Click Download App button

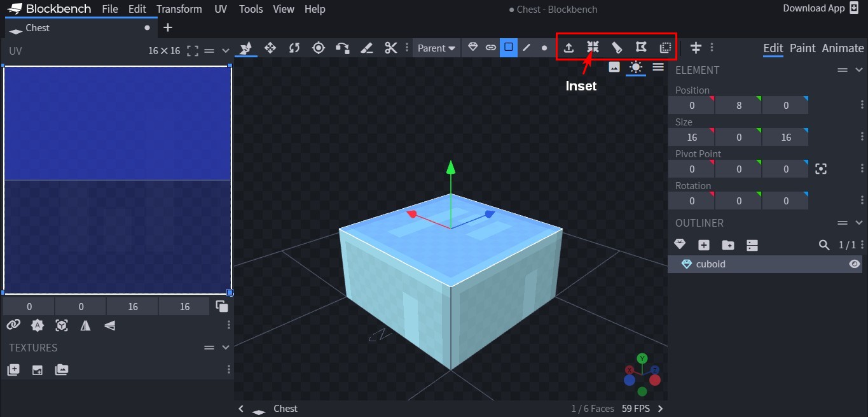(821, 8)
